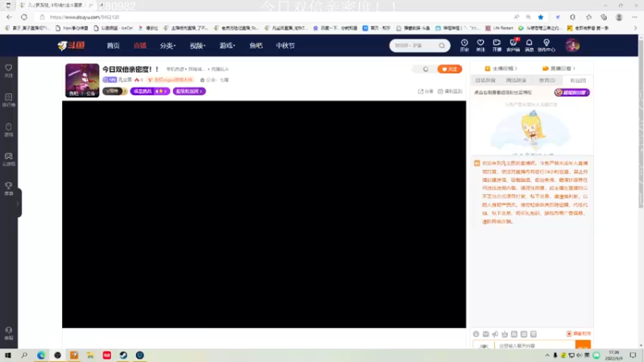Viewport: 644px width, 362px height.
Task: Click the 分享 share icon above the player
Action: [x=426, y=91]
